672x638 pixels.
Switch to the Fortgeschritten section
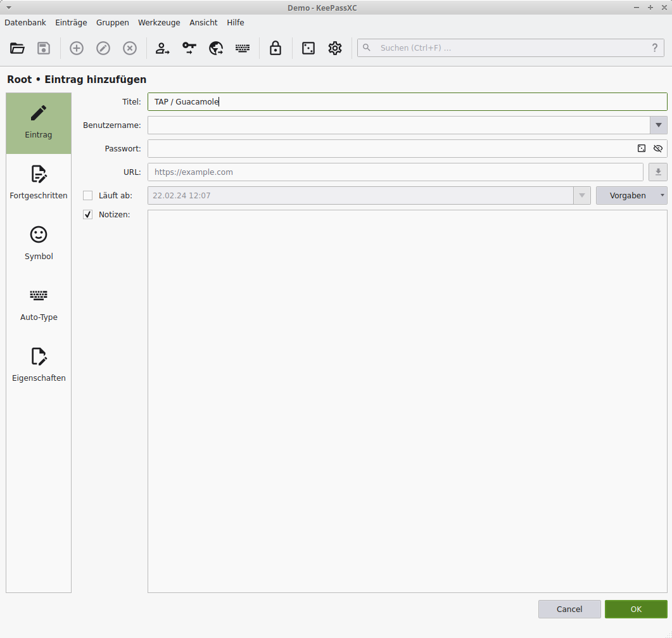39,182
